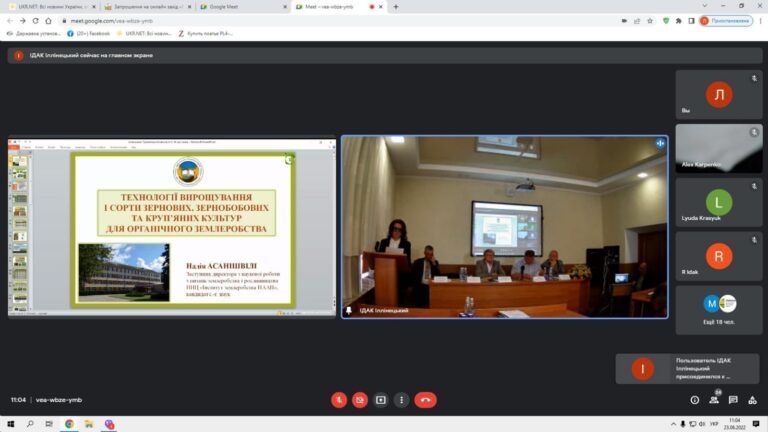The image size is (768, 432).
Task: Start presenting your screen
Action: [x=381, y=400]
